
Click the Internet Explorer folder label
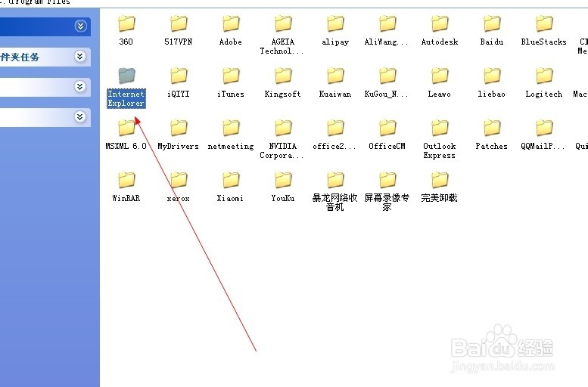pos(126,98)
